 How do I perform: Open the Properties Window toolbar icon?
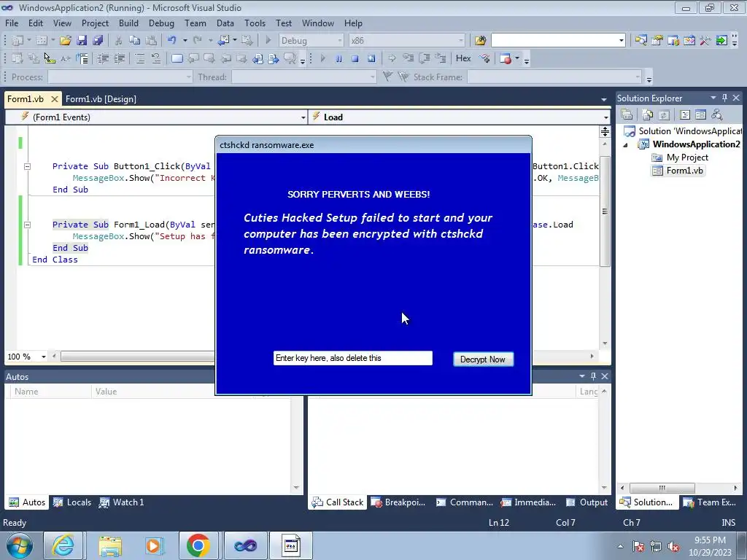[x=657, y=41]
